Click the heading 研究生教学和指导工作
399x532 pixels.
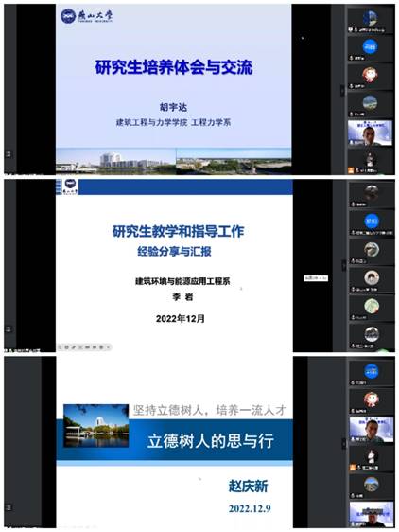point(179,231)
